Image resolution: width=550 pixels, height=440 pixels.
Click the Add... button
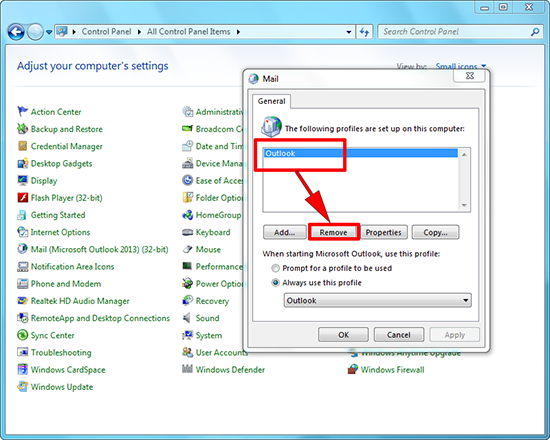pyautogui.click(x=284, y=232)
